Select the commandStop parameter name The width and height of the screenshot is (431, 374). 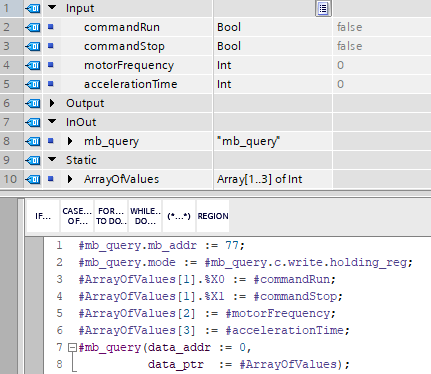coord(124,46)
